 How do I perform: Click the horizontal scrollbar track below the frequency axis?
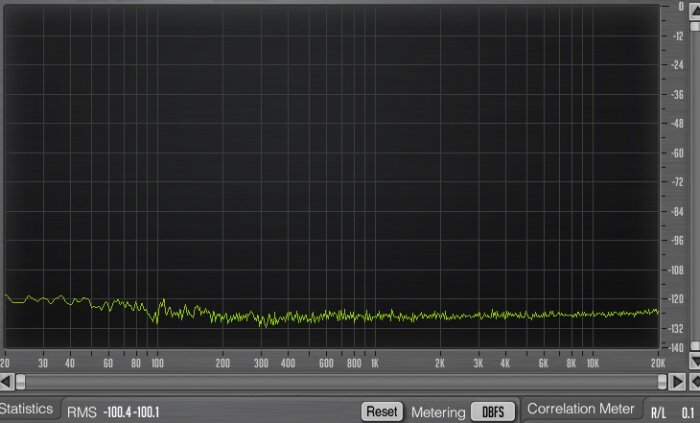pos(342,382)
